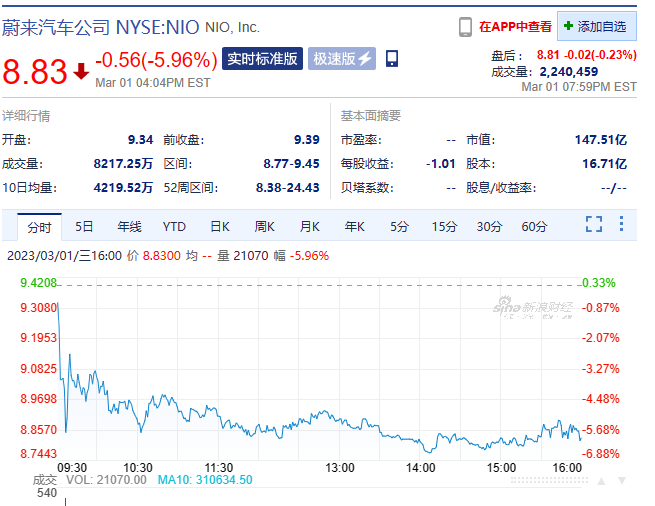Click the 股本 value 16.71亿
The width and height of the screenshot is (655, 506).
click(x=604, y=163)
